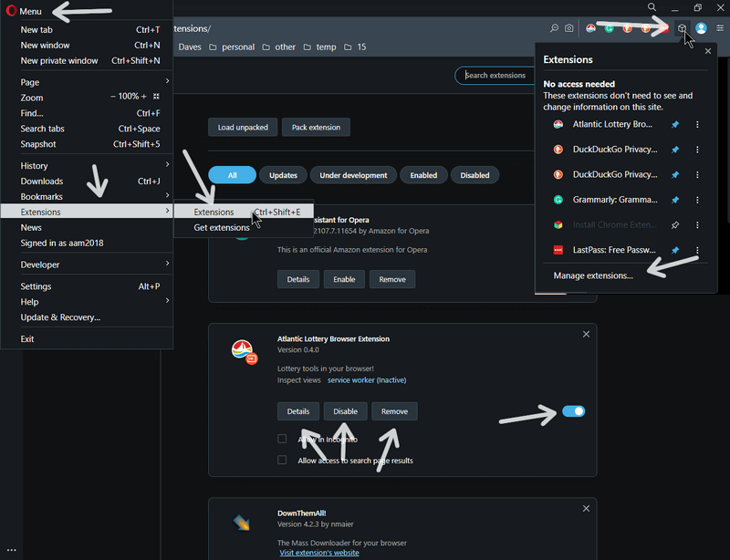Click Atlantic Lottery icon in toolbar

(590, 28)
